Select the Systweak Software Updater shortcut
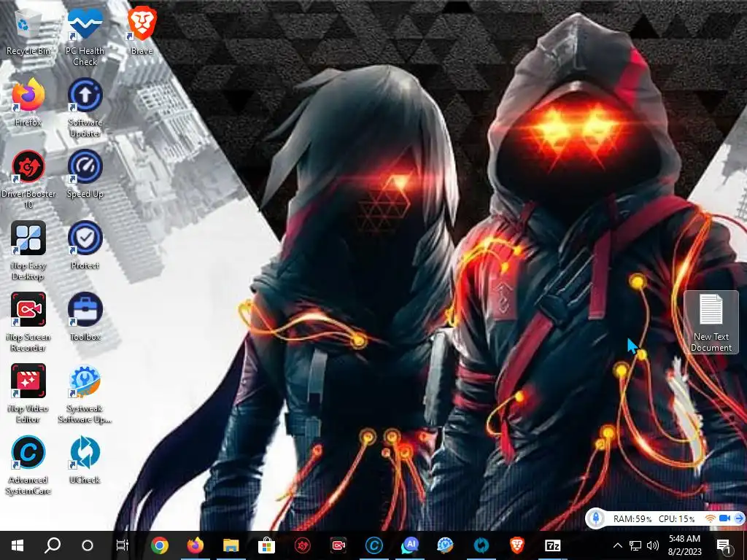747x560 pixels. (x=85, y=394)
